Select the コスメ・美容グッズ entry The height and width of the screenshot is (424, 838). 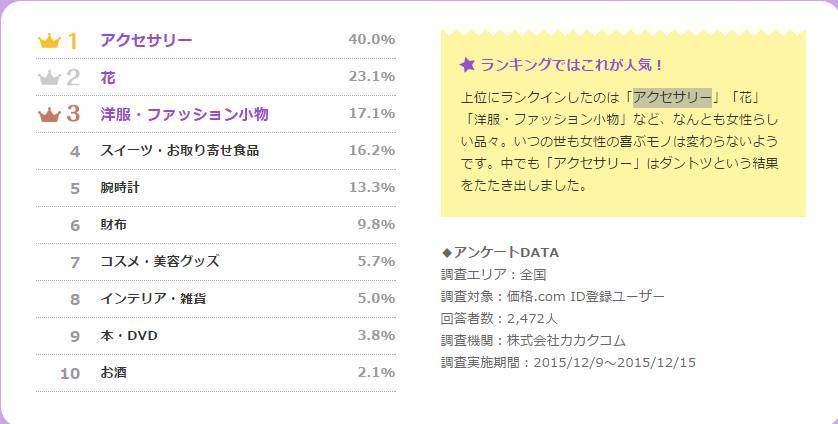tap(159, 262)
